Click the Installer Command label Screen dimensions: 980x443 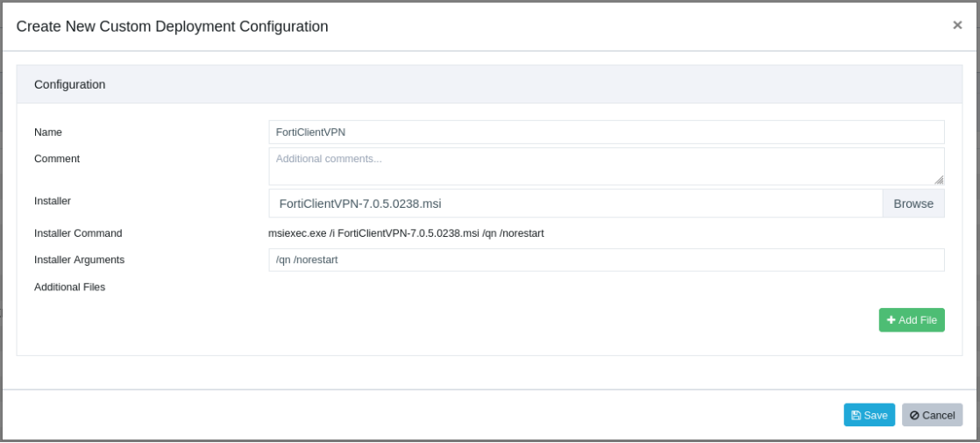[x=78, y=233]
